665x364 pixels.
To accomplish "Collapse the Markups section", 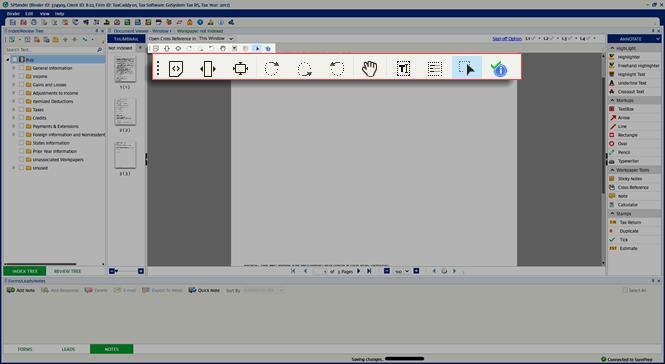I will [x=612, y=100].
